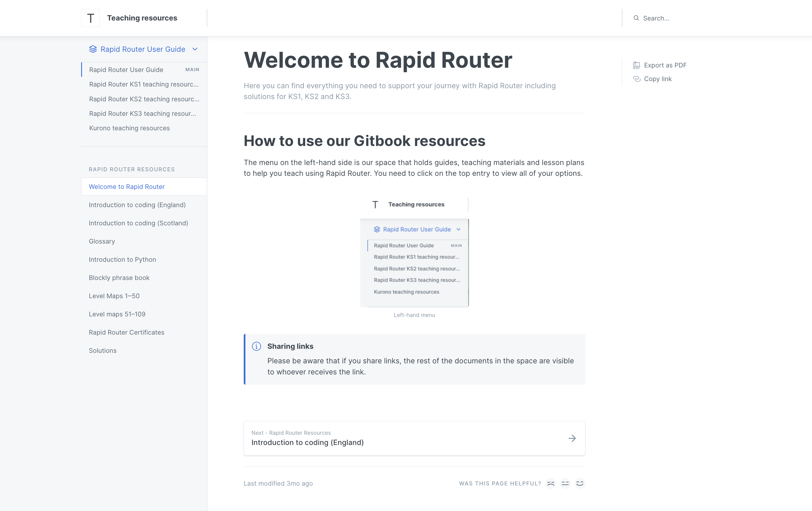Click the Rapid Router User Guide layers icon
This screenshot has width=812, height=511.
[x=93, y=49]
